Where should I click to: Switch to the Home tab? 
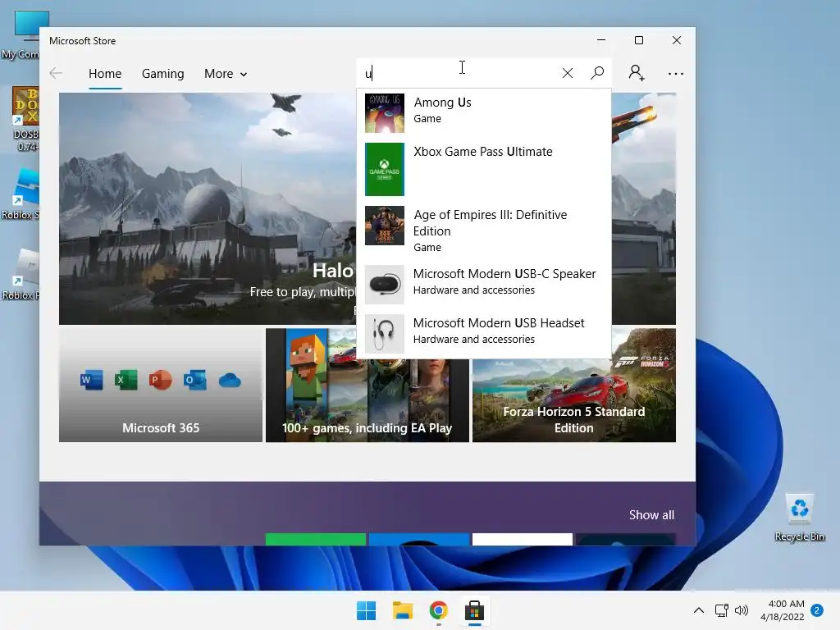pyautogui.click(x=105, y=73)
